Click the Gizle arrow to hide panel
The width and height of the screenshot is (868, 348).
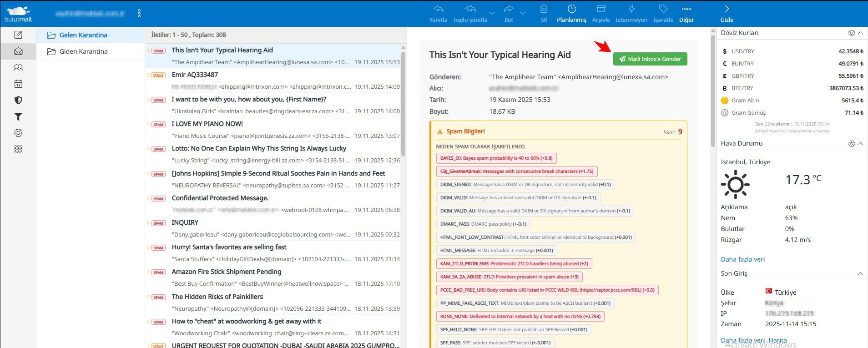pyautogui.click(x=727, y=9)
